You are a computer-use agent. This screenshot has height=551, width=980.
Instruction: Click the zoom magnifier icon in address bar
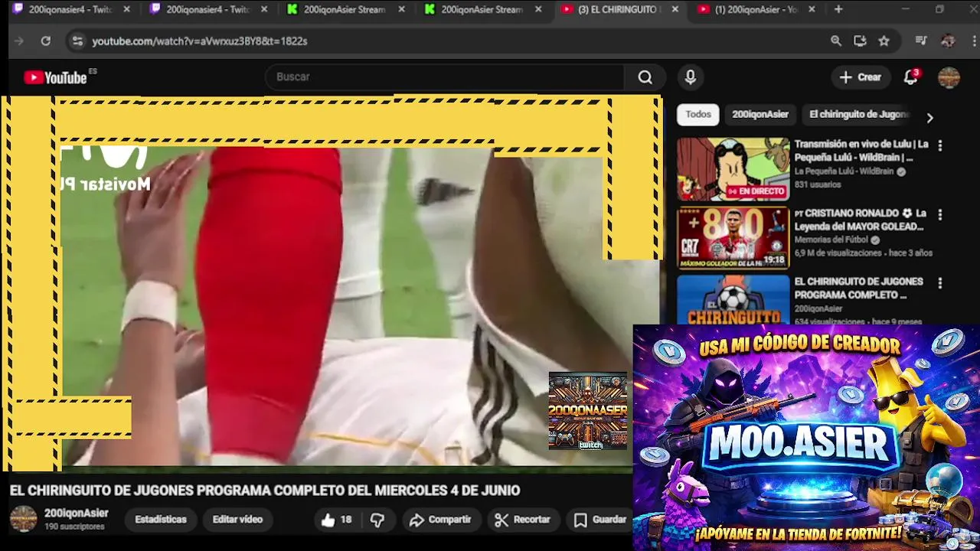[836, 41]
